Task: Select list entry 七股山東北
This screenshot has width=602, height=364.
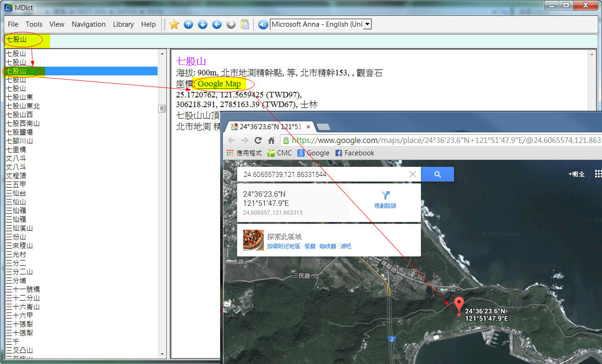Action: 23,106
